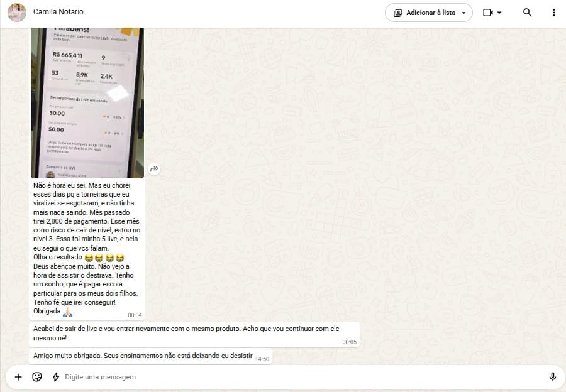Open Camila Notario's profile picture
The height and width of the screenshot is (392, 566).
coord(17,13)
